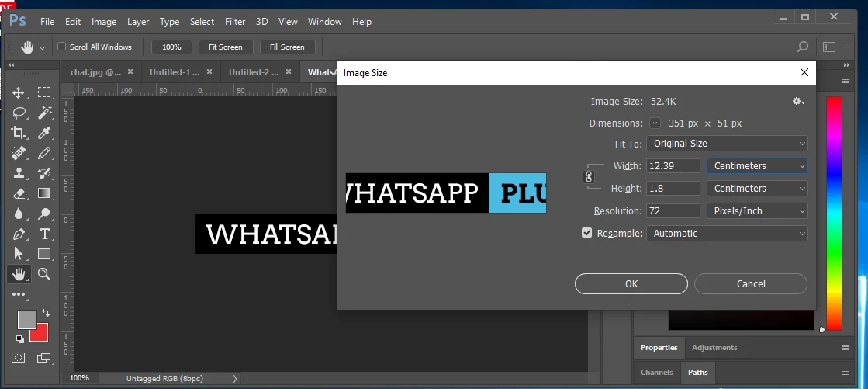Viewport: 868px width, 389px height.
Task: Click Cancel in the Image Size dialog
Action: pos(751,283)
